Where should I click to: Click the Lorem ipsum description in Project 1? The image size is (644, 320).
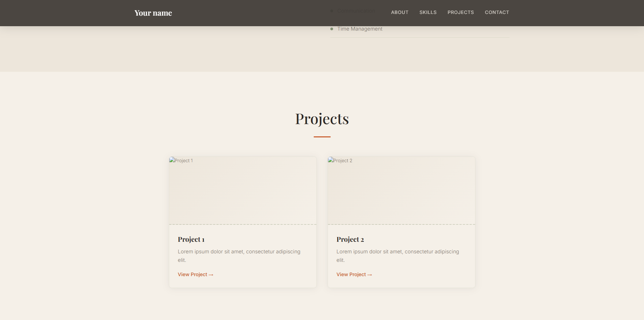239,256
